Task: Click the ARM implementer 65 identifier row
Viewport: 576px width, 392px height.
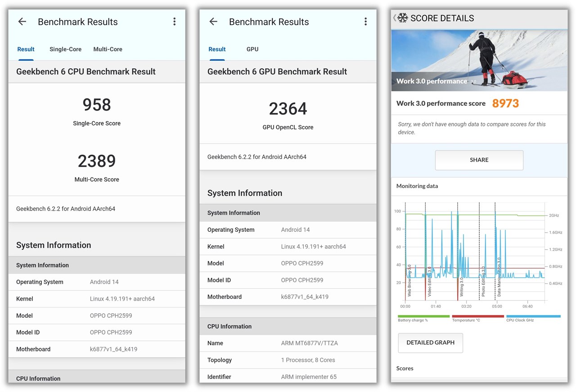Action: click(288, 377)
